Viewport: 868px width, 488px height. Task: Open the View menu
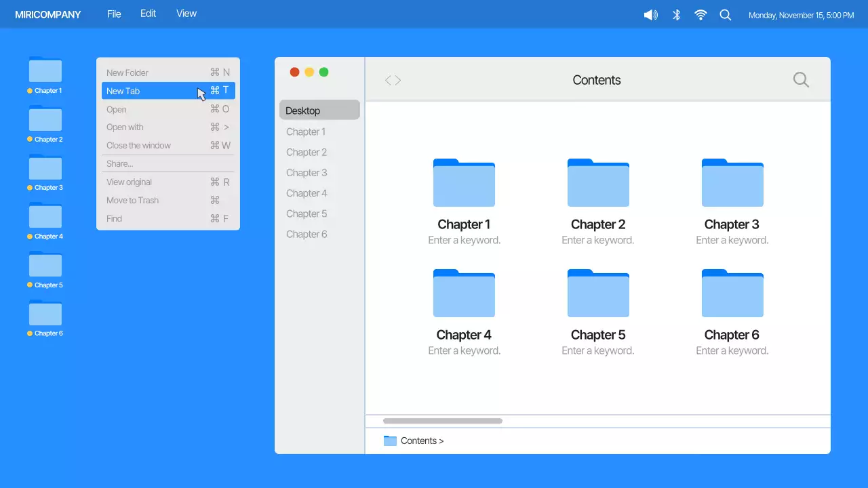(186, 13)
